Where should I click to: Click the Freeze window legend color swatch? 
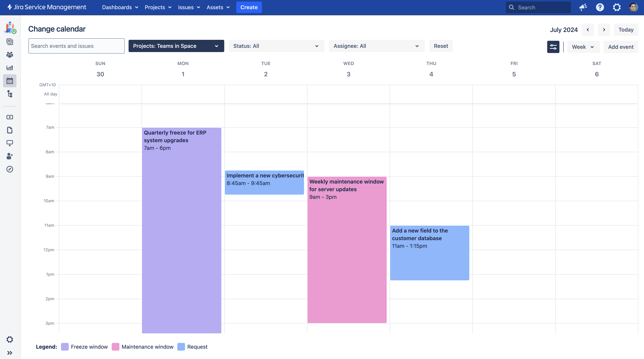point(65,347)
